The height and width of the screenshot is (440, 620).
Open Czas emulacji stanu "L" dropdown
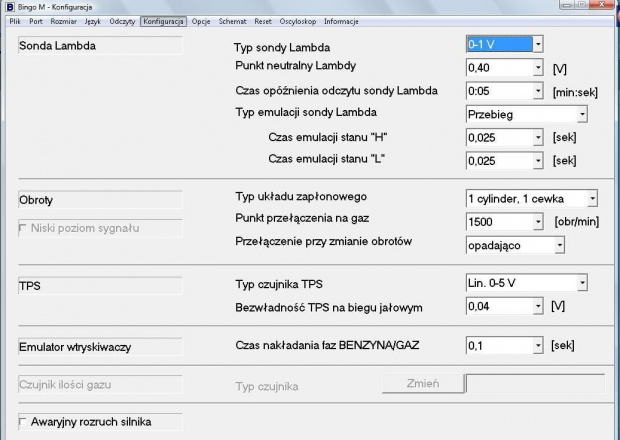[538, 160]
